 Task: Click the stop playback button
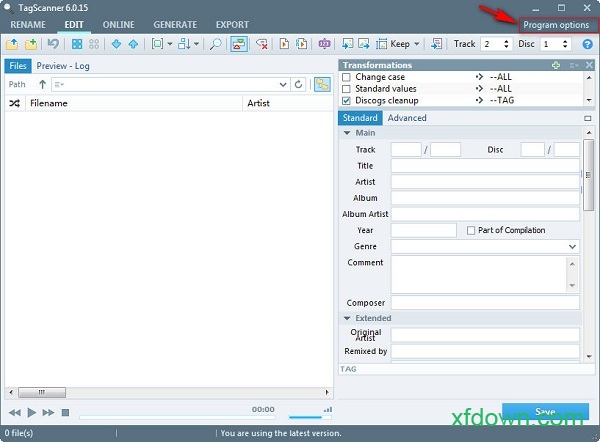click(65, 412)
